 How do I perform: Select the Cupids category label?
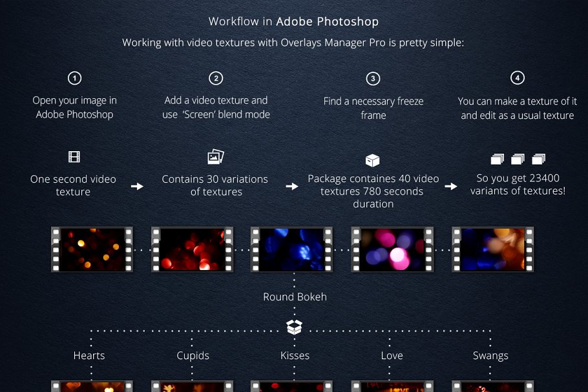(x=193, y=356)
